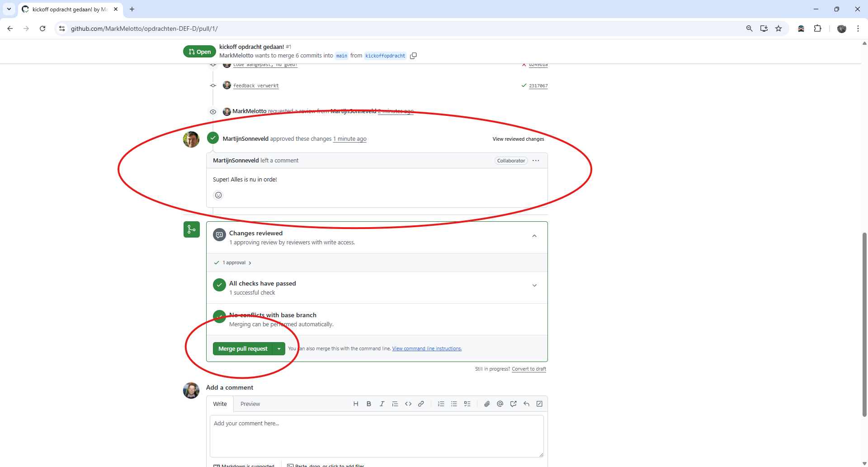Click into the Add your comment field

[377, 436]
